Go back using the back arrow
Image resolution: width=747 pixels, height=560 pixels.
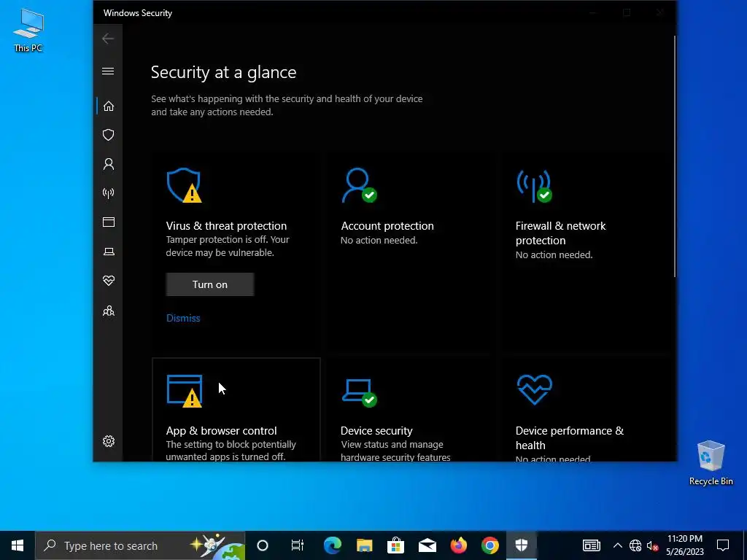[x=108, y=39]
